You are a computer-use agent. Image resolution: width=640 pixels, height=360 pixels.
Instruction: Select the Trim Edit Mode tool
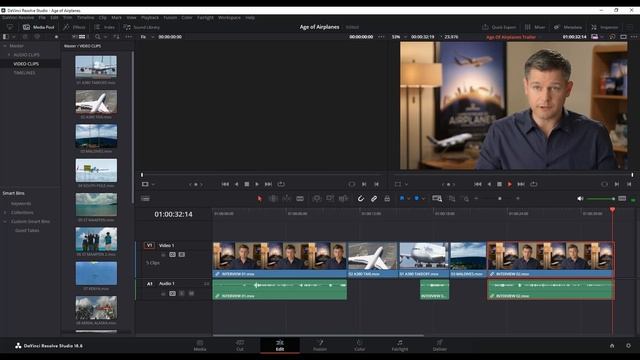click(x=273, y=199)
